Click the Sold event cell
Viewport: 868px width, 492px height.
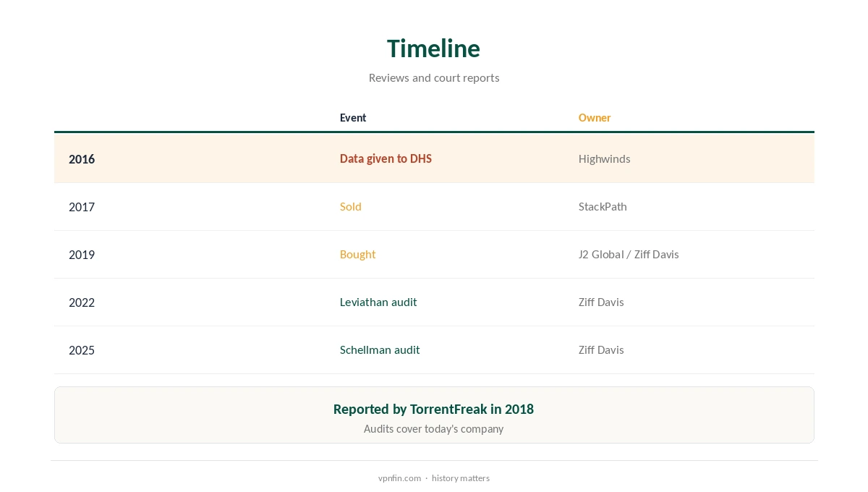click(x=350, y=206)
